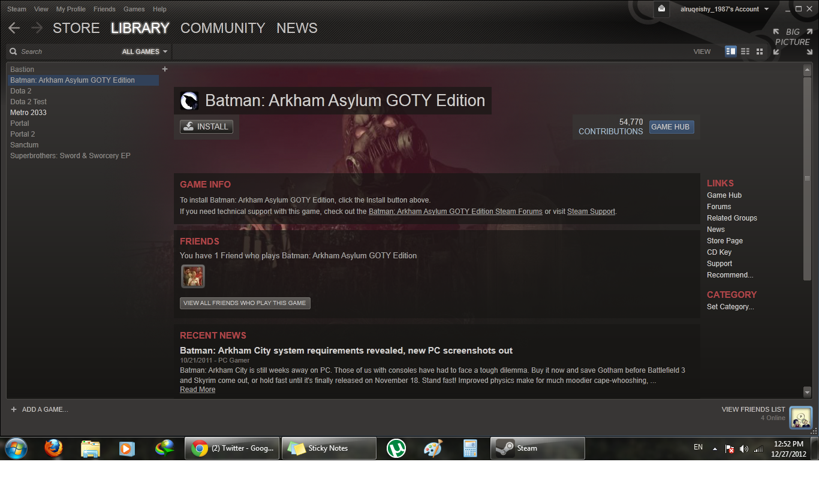The height and width of the screenshot is (504, 819).
Task: Click the plus icon of Add a Game
Action: click(x=14, y=409)
